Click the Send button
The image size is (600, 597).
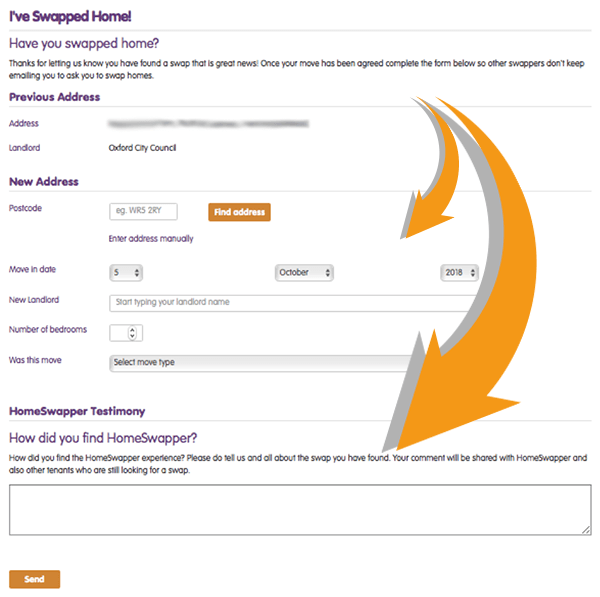(x=34, y=579)
